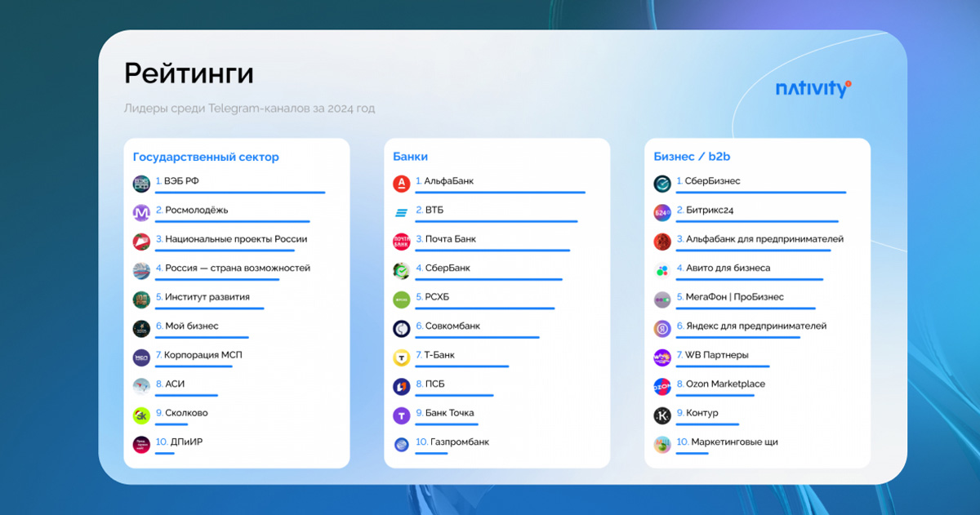
Task: Click the Рейтинги title
Action: click(189, 73)
